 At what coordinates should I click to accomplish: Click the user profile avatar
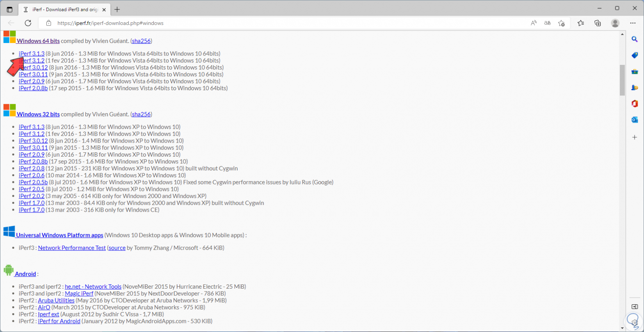tap(615, 23)
